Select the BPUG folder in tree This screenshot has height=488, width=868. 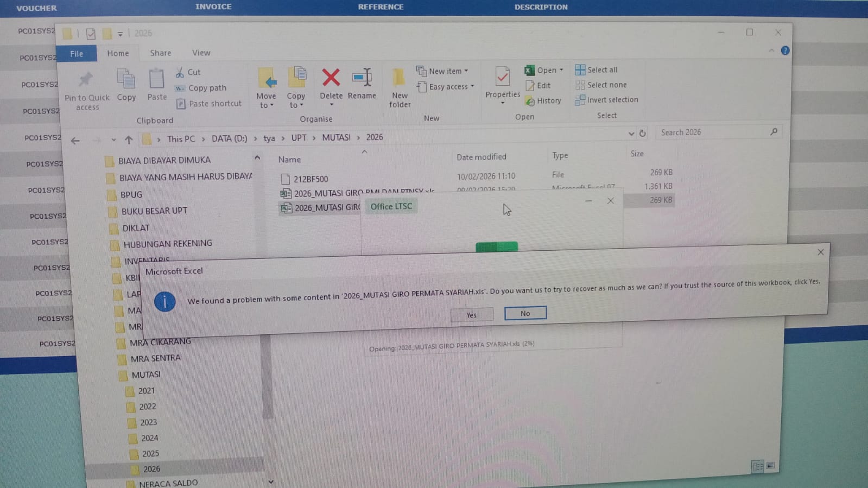point(131,195)
